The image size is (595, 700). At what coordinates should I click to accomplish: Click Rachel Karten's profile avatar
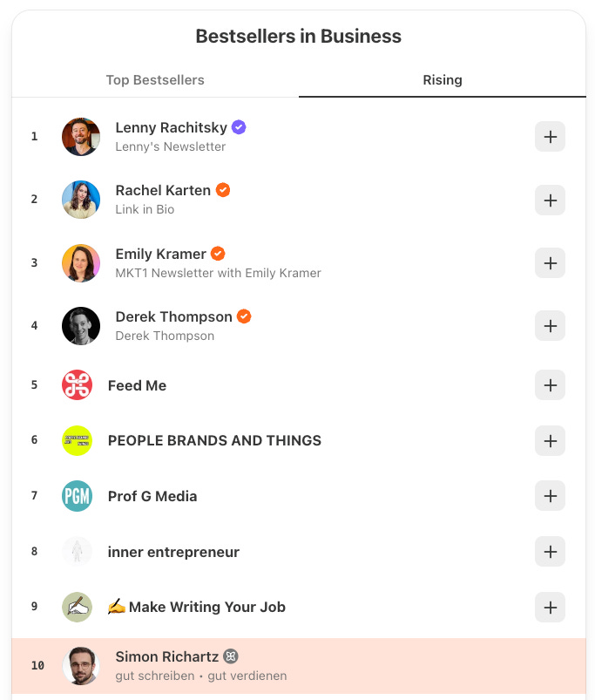point(80,200)
